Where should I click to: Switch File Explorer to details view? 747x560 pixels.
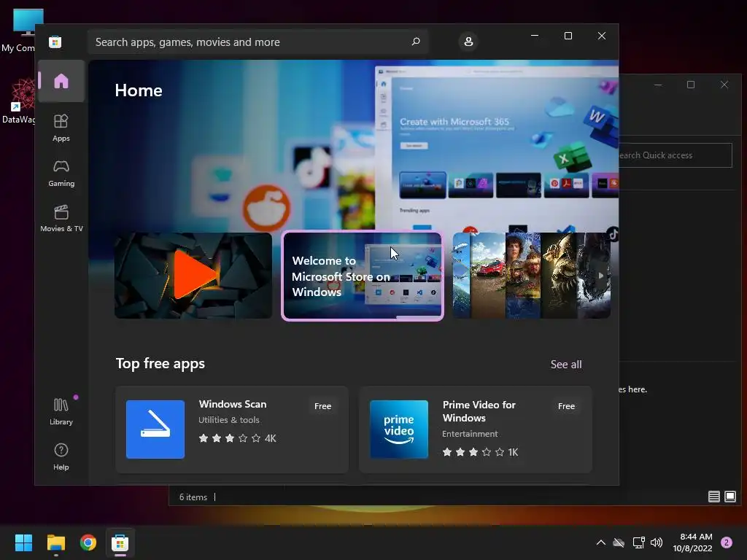(x=713, y=497)
